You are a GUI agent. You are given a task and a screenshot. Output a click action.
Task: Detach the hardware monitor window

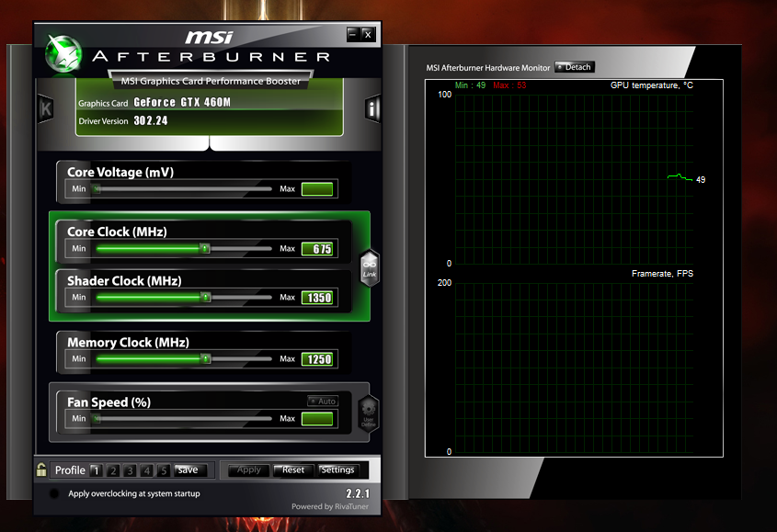[x=575, y=67]
